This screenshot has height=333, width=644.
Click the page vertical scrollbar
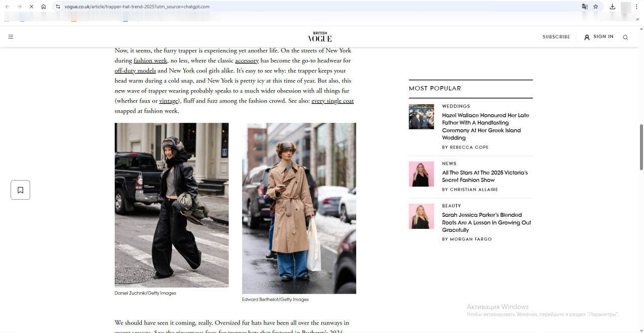click(x=640, y=147)
